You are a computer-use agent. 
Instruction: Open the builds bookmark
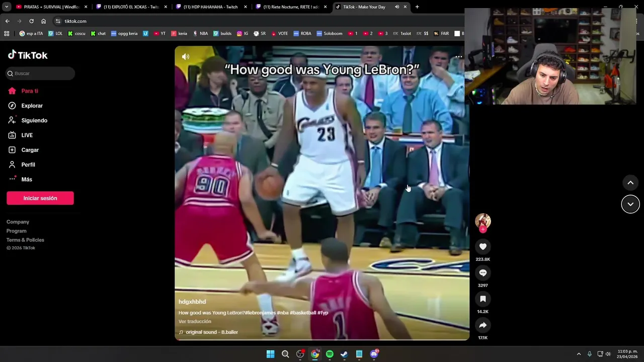tap(222, 34)
